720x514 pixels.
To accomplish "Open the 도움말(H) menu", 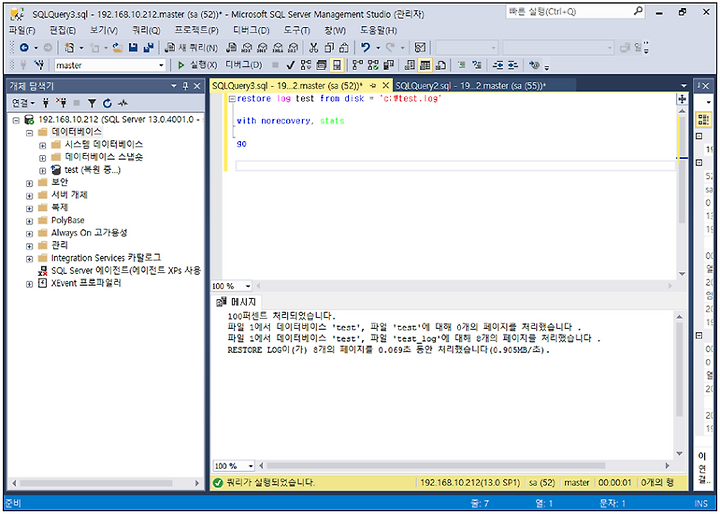I will coord(378,30).
